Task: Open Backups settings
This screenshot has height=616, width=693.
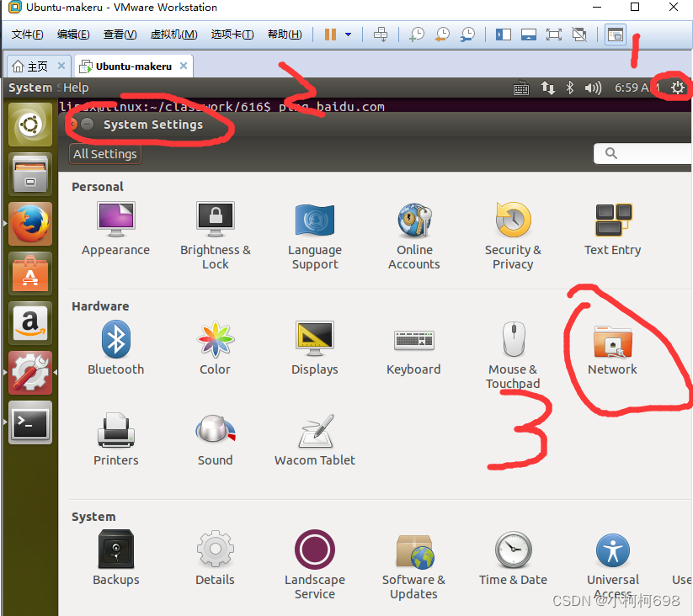Action: [116, 558]
